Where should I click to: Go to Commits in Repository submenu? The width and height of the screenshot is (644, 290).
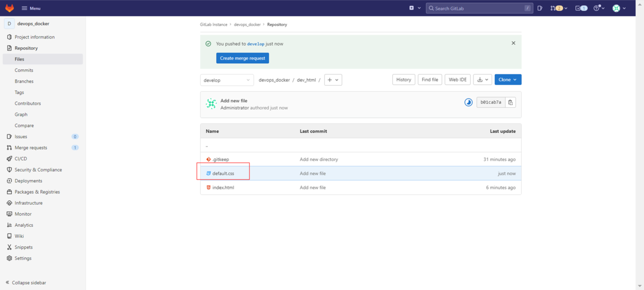coord(24,70)
